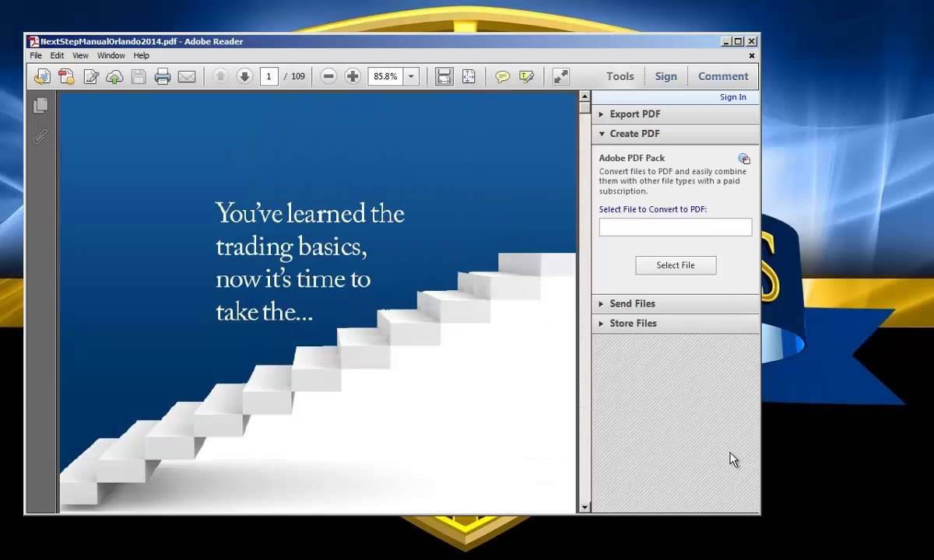The image size is (934, 560).
Task: Open the Help menu
Action: [141, 56]
